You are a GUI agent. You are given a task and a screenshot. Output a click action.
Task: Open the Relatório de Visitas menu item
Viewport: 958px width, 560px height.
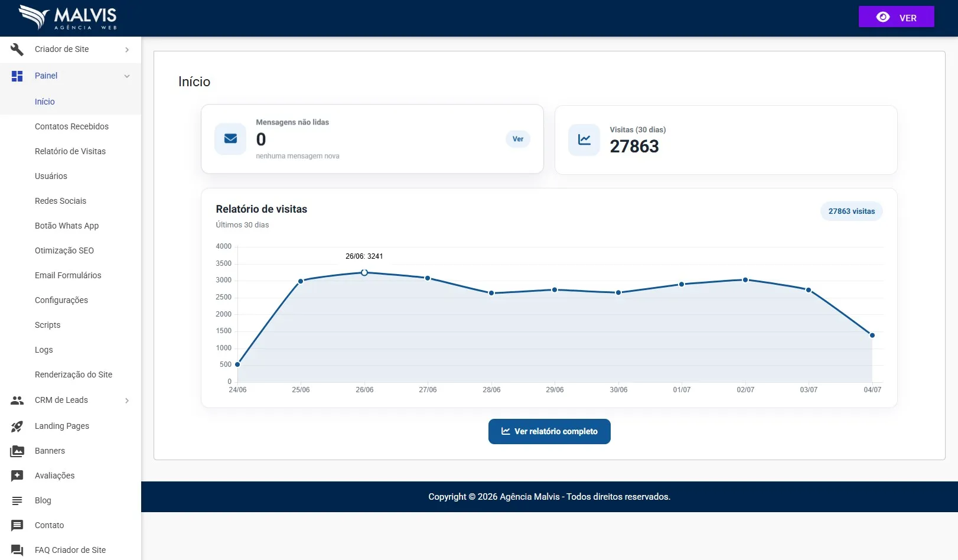coord(70,151)
